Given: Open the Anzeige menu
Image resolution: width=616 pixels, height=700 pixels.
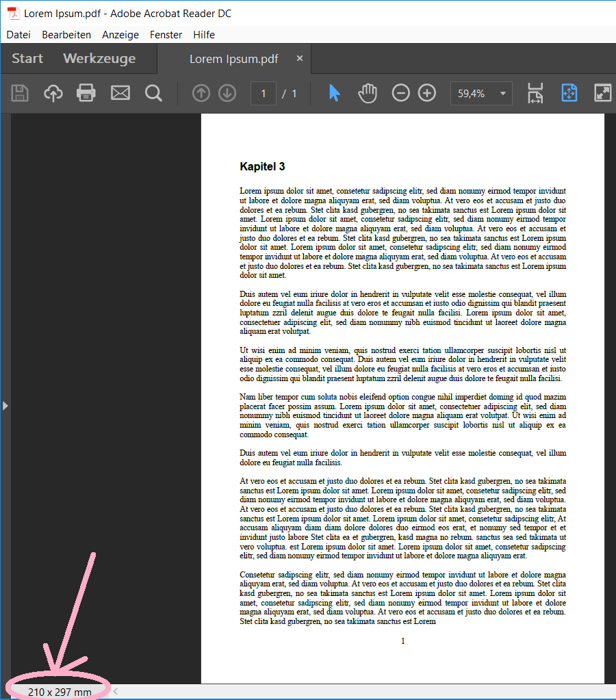Looking at the screenshot, I should (120, 34).
